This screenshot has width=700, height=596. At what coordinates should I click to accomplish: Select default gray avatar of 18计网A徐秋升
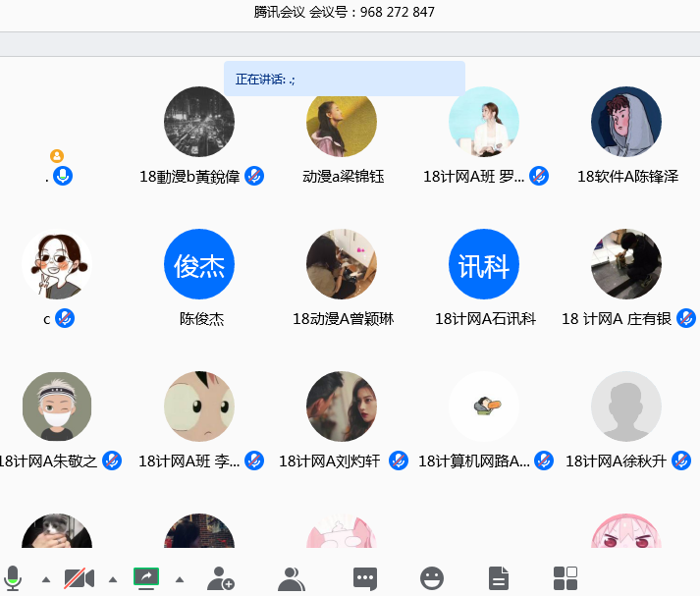point(626,406)
